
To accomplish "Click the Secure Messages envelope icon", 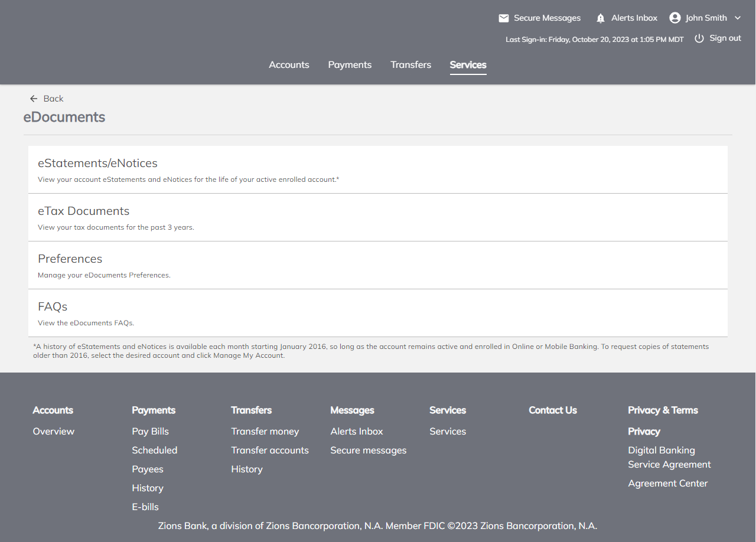I will point(503,18).
